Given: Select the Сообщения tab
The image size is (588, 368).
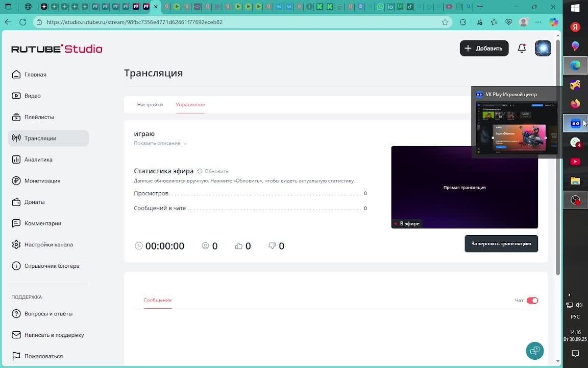Looking at the screenshot, I should [158, 300].
